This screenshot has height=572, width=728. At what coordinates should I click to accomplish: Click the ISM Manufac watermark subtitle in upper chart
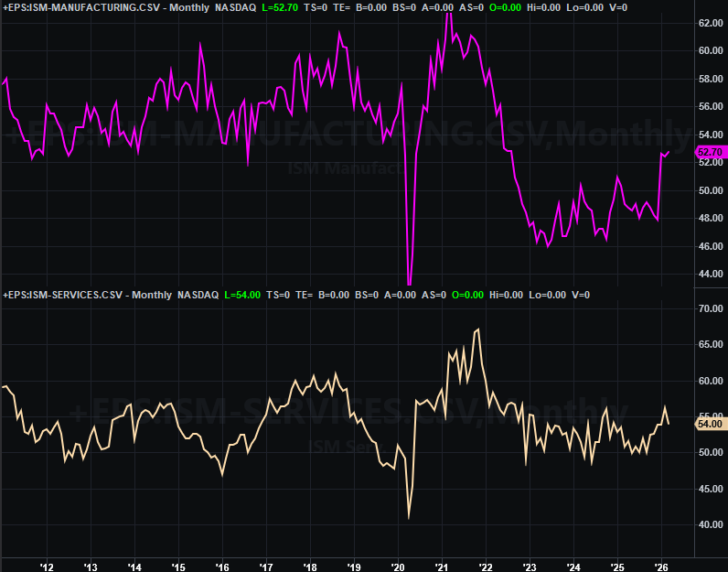[346, 168]
